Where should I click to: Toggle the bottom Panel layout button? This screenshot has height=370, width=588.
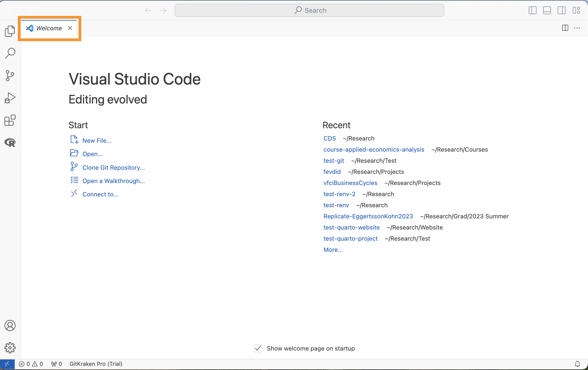click(547, 11)
